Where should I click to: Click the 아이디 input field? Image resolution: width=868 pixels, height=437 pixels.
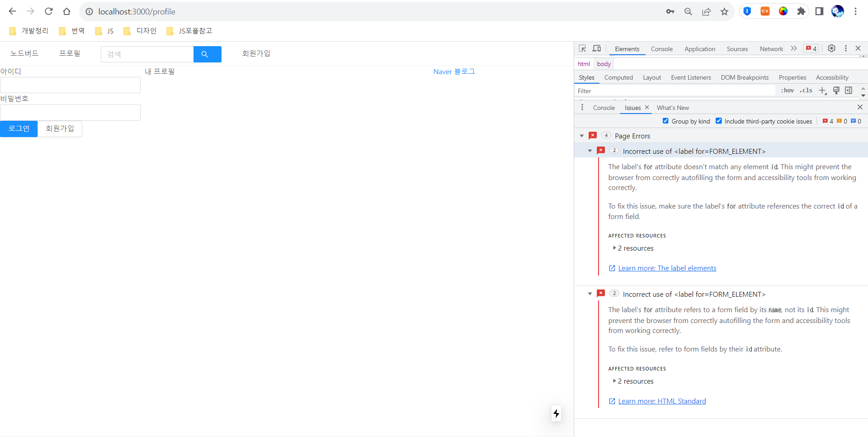pyautogui.click(x=70, y=85)
